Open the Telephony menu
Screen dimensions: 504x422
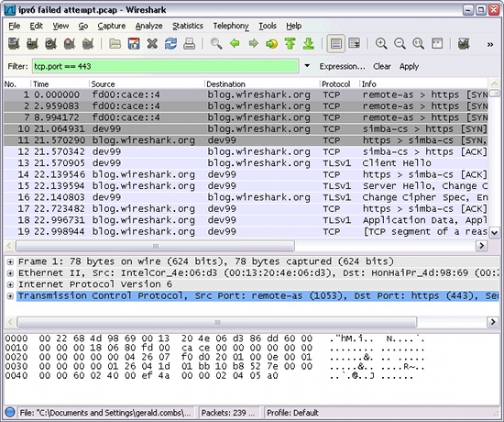pyautogui.click(x=231, y=26)
